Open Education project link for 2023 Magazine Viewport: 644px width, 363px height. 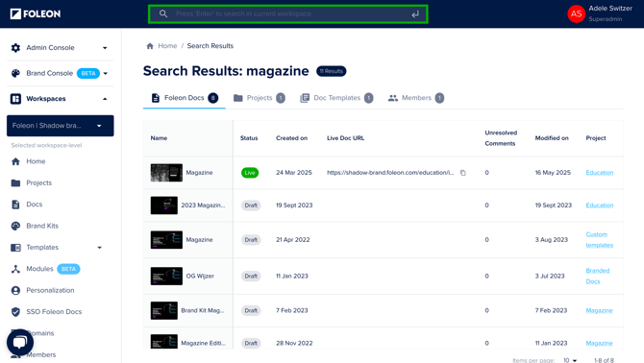click(x=599, y=206)
